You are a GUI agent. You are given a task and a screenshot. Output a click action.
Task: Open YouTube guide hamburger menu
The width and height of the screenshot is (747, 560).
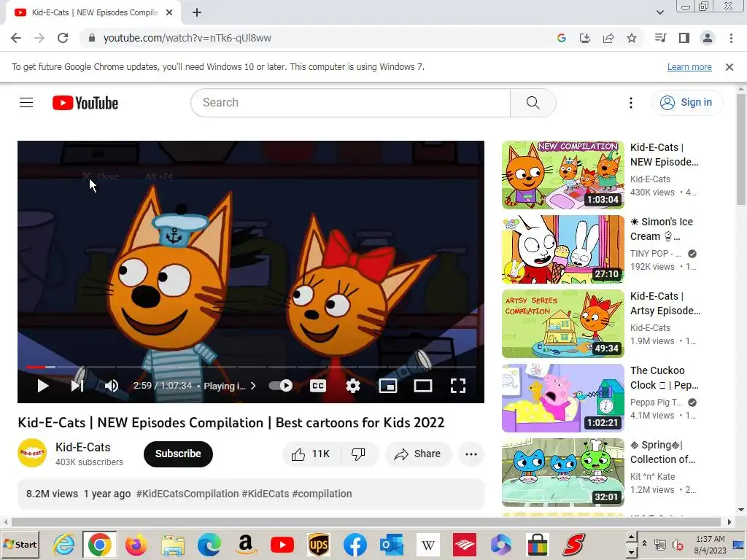point(26,102)
